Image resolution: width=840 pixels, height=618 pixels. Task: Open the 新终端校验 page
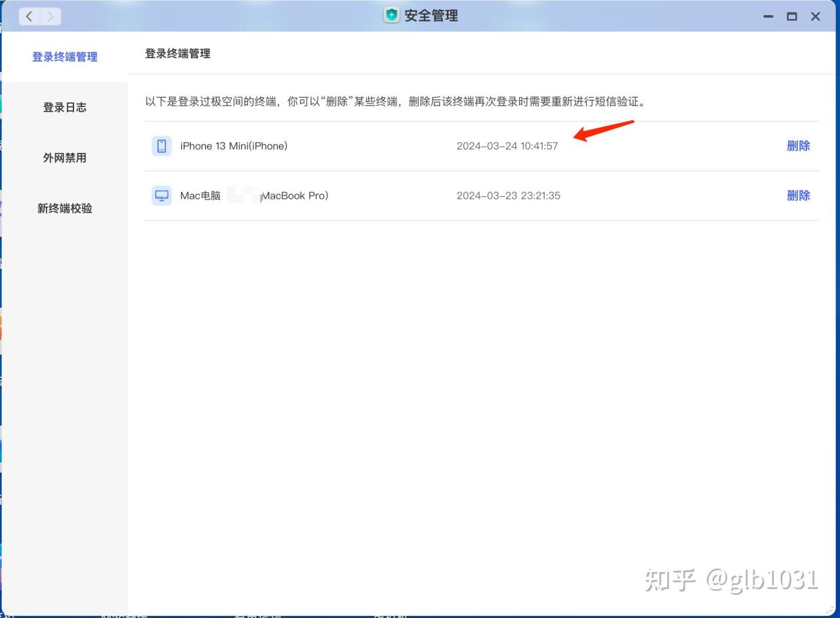(64, 208)
